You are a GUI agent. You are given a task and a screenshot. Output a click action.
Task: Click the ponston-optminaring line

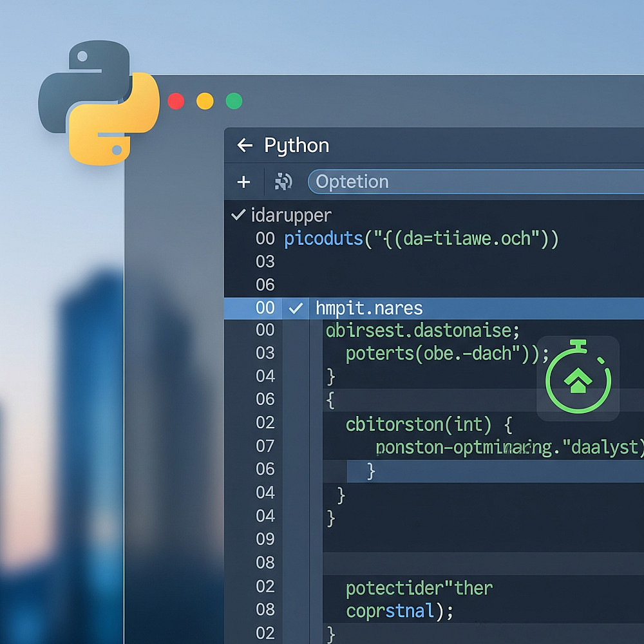pyautogui.click(x=509, y=448)
